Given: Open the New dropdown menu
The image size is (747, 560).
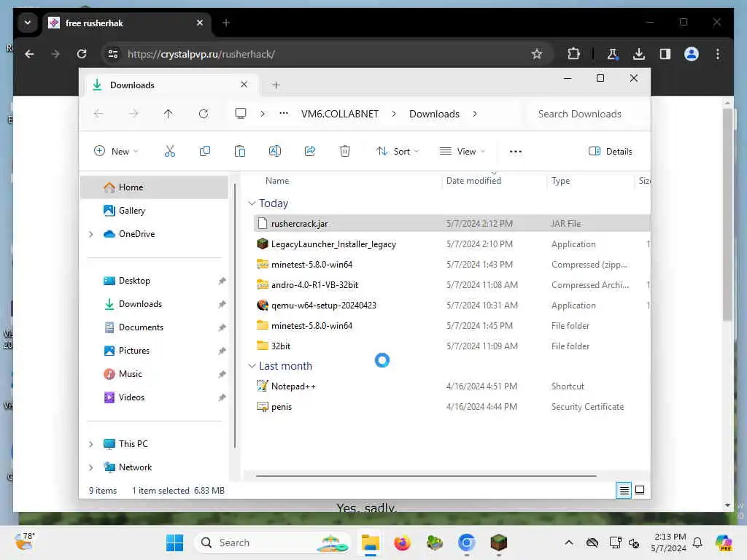Looking at the screenshot, I should (116, 152).
